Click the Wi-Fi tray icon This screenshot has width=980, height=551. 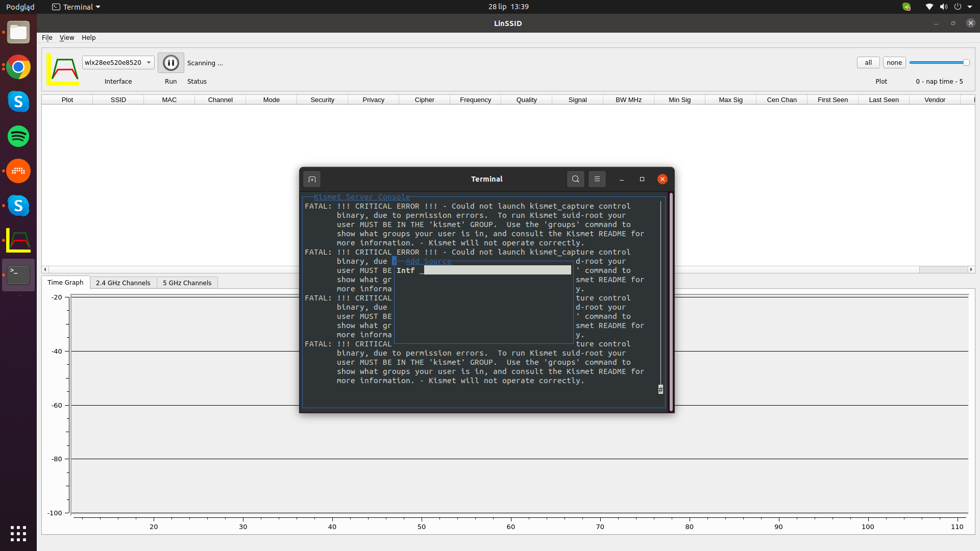pos(929,7)
